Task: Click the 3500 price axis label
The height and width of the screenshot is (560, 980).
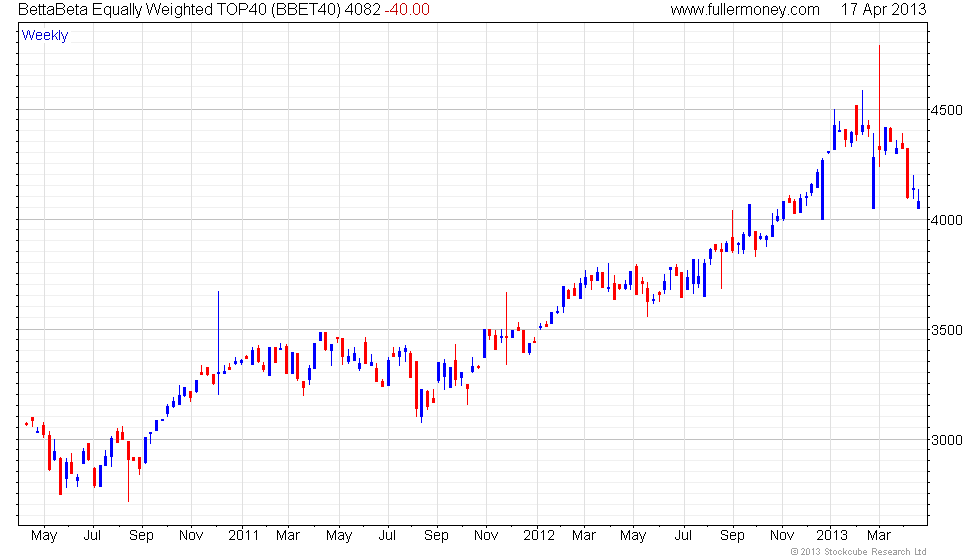Action: tap(947, 330)
